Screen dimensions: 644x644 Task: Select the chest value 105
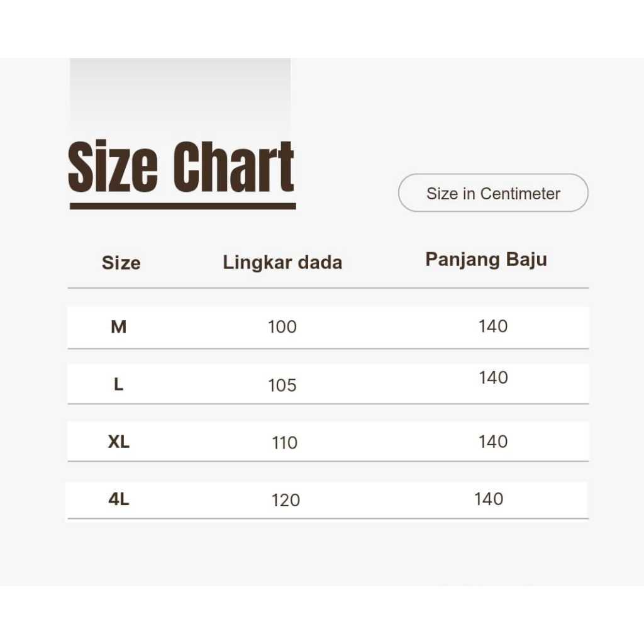282,386
